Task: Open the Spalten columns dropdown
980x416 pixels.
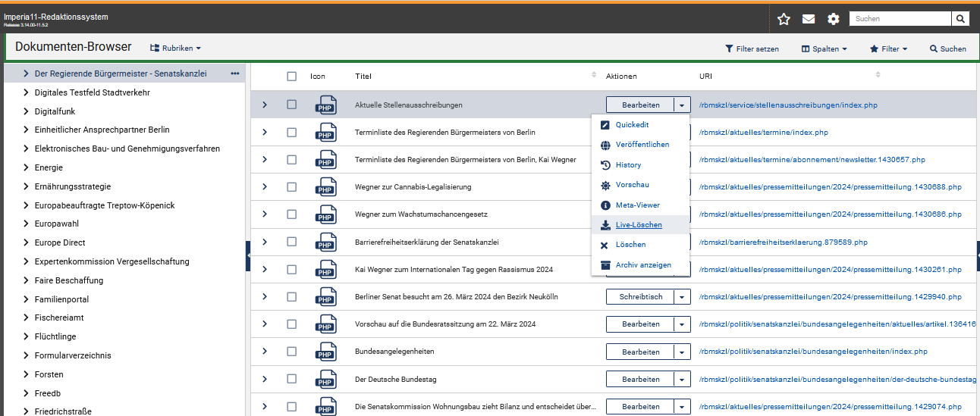Action: click(824, 48)
